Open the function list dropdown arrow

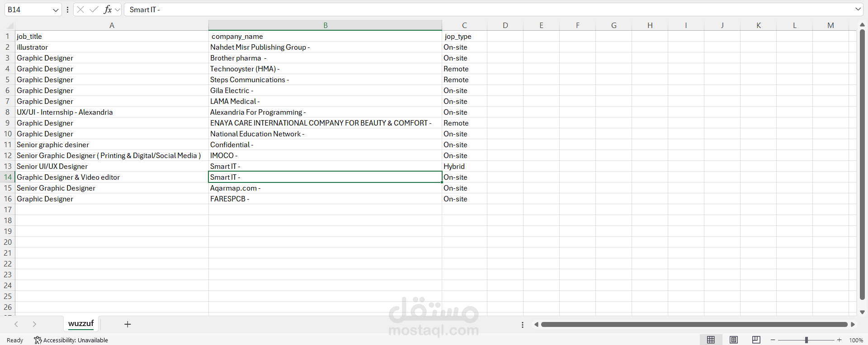tap(118, 9)
